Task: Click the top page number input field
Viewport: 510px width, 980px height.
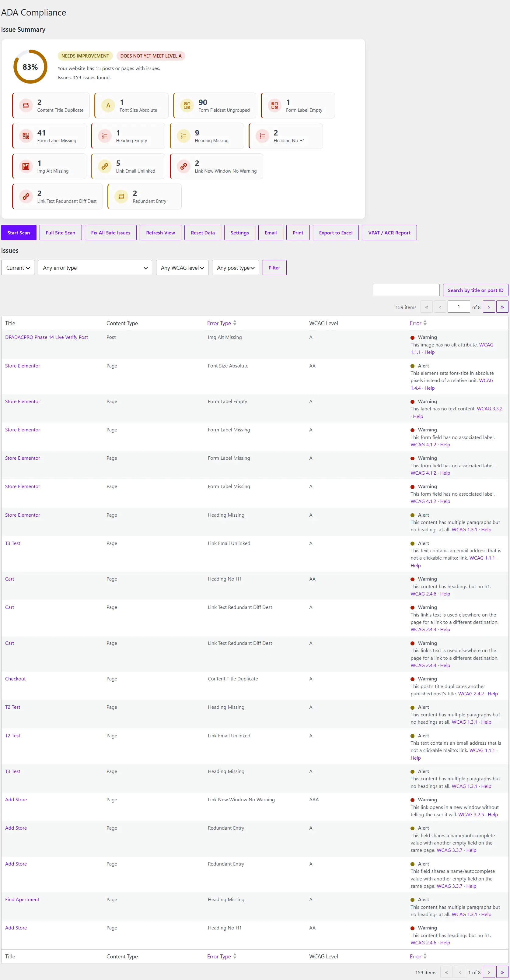Action: (459, 307)
